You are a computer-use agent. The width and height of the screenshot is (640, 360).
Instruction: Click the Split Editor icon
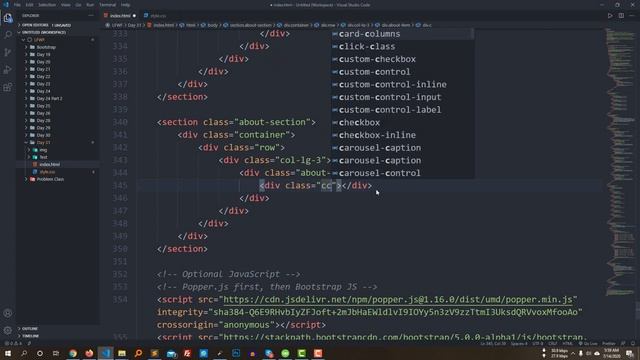pos(621,16)
